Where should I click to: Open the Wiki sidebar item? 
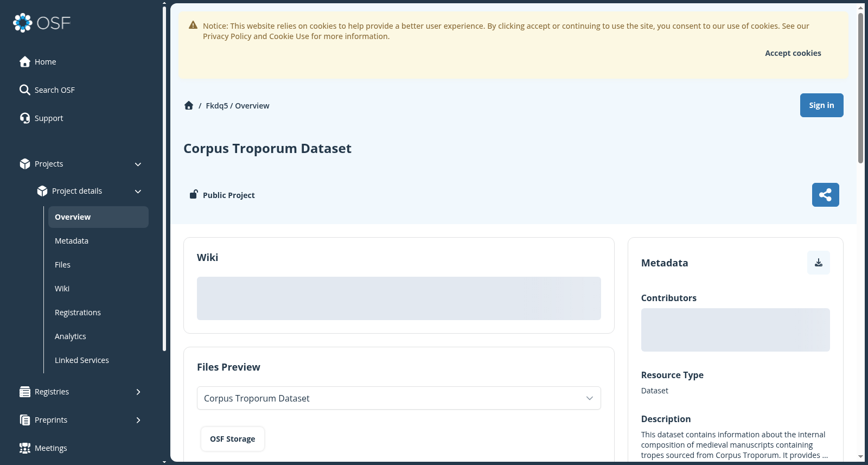point(98,289)
